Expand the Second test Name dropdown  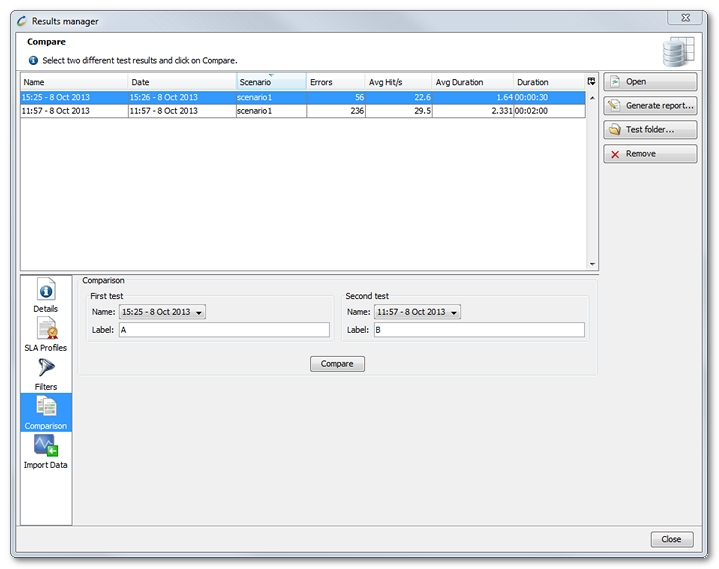pyautogui.click(x=417, y=312)
